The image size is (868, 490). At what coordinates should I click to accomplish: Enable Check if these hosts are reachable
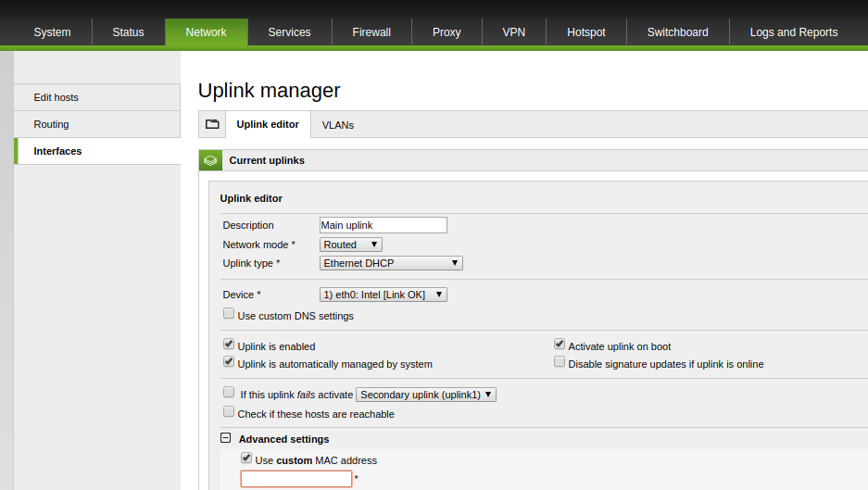coord(229,412)
